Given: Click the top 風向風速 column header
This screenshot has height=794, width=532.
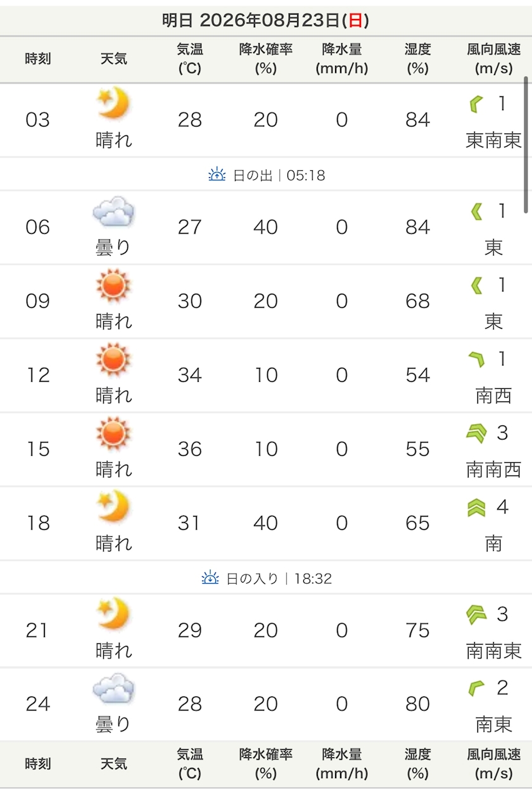Looking at the screenshot, I should [x=494, y=59].
